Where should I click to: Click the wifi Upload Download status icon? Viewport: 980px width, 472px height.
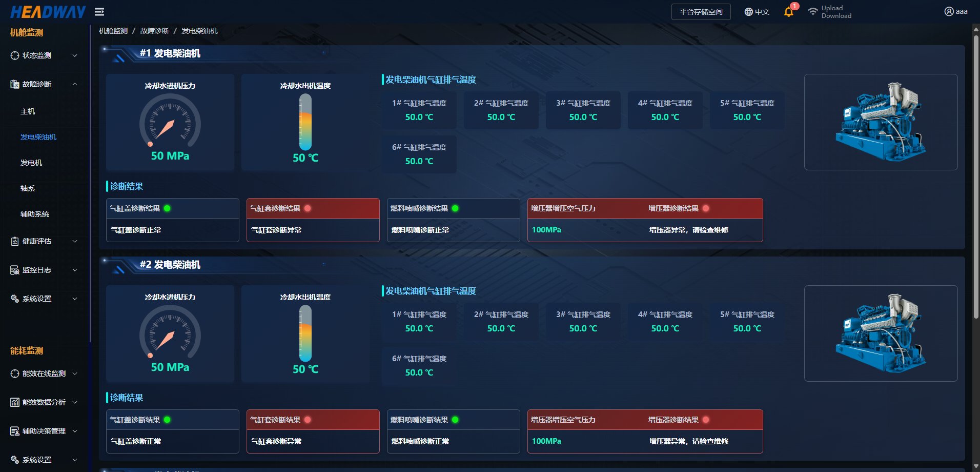(812, 12)
